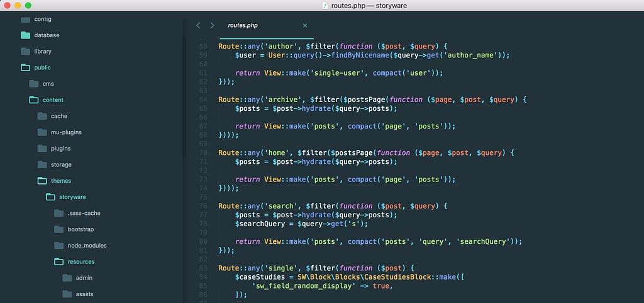
Task: Collapse the public folder via its icon
Action: click(x=25, y=67)
